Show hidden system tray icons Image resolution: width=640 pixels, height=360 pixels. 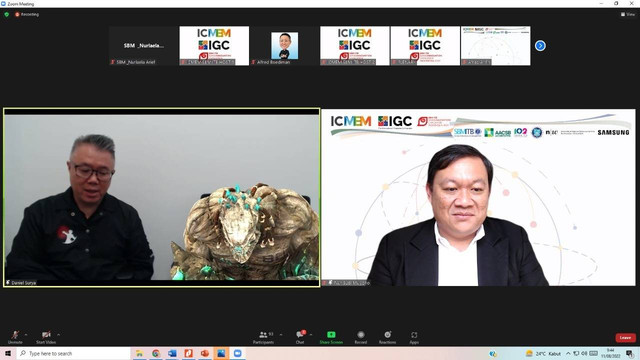[x=568, y=353]
